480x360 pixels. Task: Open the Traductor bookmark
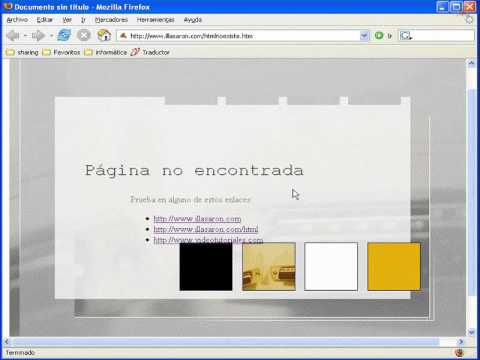coord(150,52)
